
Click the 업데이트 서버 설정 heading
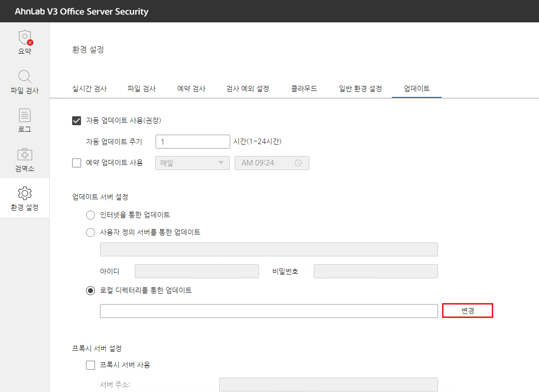(x=100, y=197)
